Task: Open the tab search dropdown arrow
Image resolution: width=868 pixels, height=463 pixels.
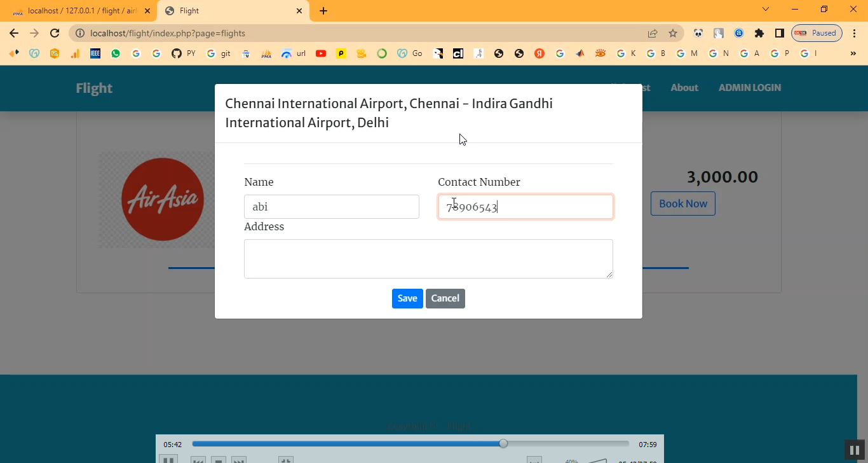Action: point(766,10)
